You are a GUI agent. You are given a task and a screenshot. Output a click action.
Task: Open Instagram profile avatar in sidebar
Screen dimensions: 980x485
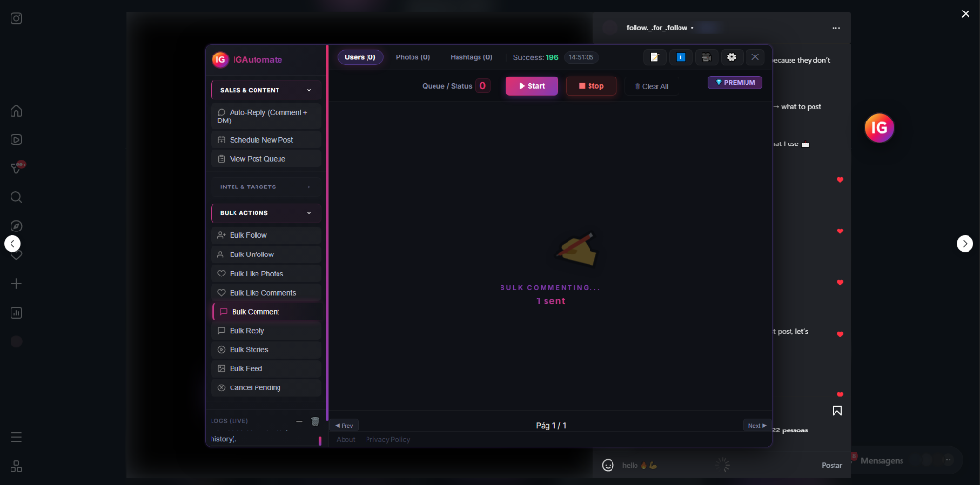pos(17,342)
